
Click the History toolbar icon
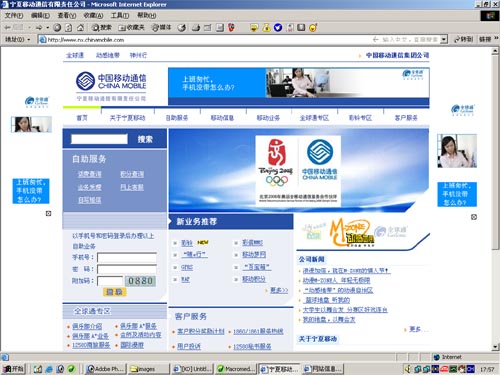[182, 28]
